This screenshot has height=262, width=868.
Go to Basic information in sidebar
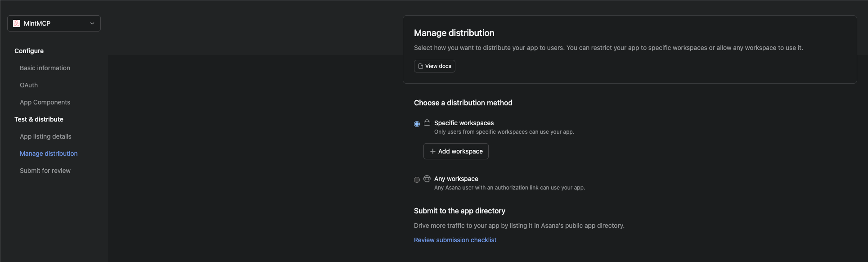click(45, 68)
